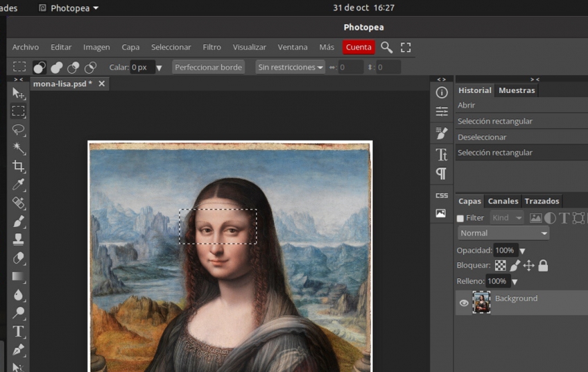Open the Imagen menu
The image size is (588, 372).
coord(96,47)
